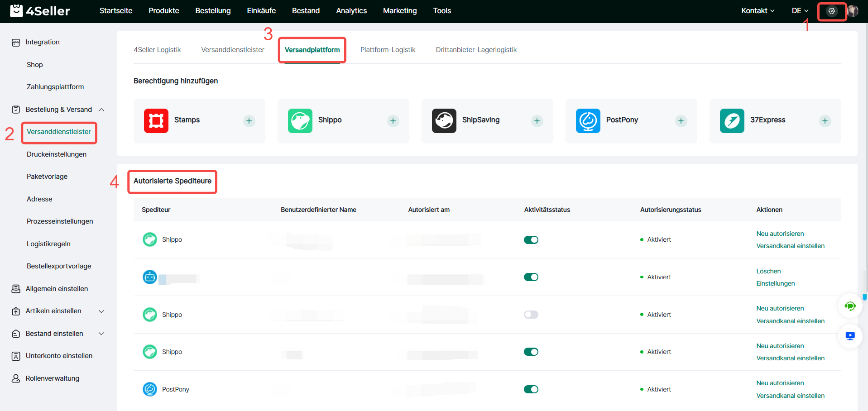868x411 pixels.
Task: Turn off the PostPony activity toggle
Action: [x=531, y=389]
